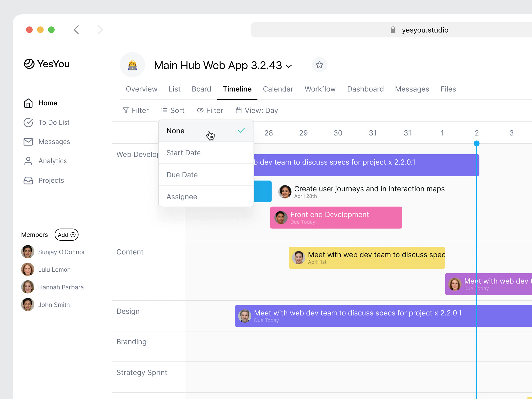532x399 pixels.
Task: Click the Add member button
Action: [x=66, y=235]
